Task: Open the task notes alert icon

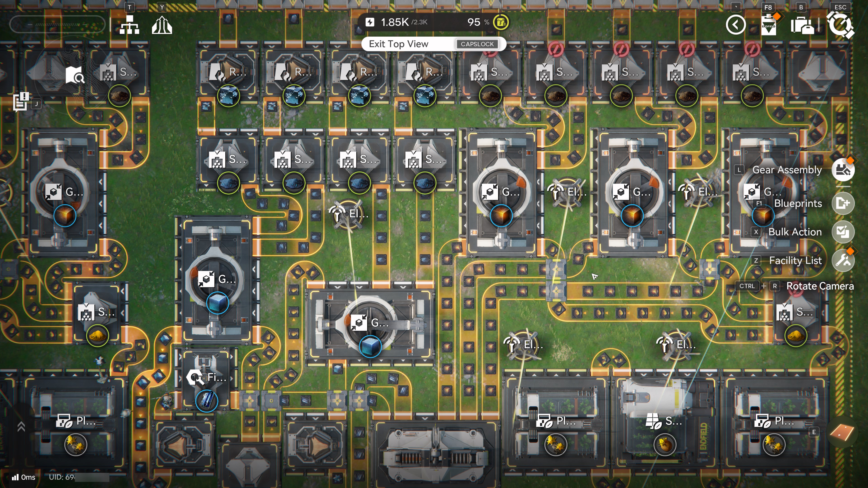Action: tap(21, 101)
